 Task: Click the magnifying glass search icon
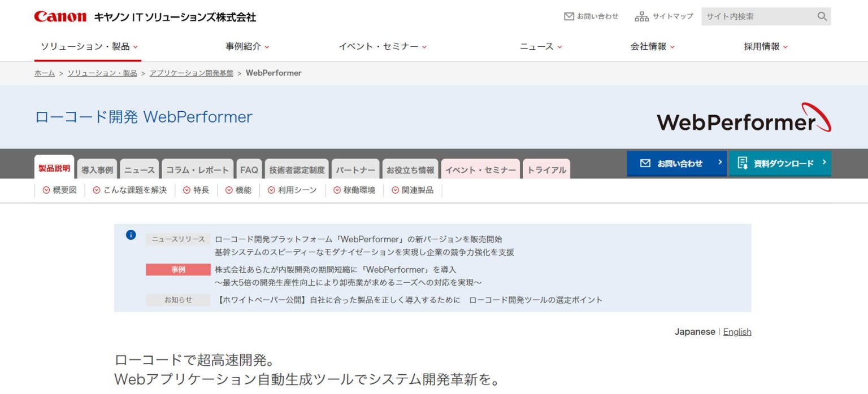tap(821, 16)
